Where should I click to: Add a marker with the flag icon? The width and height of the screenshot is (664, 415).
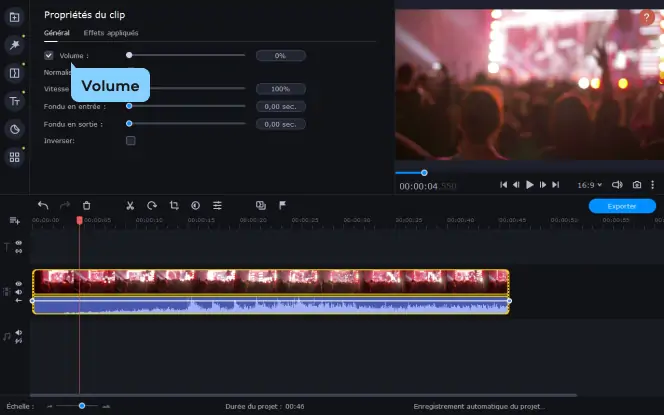282,205
